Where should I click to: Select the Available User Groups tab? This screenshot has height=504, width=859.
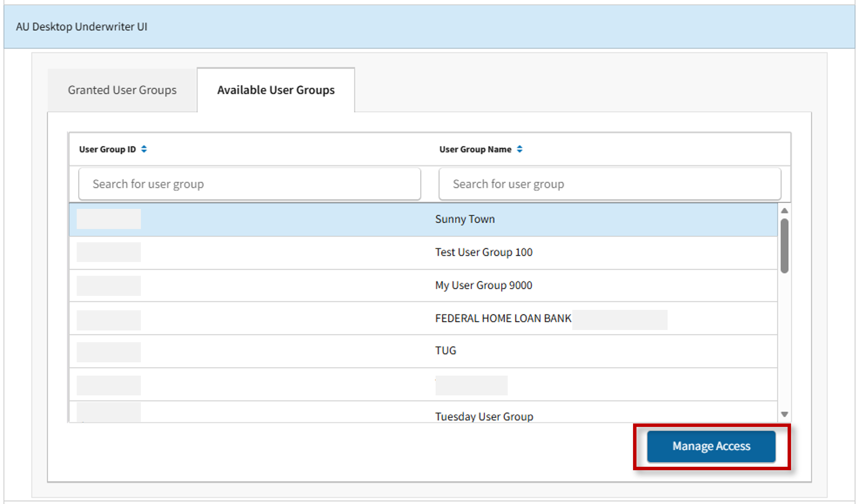click(x=276, y=90)
